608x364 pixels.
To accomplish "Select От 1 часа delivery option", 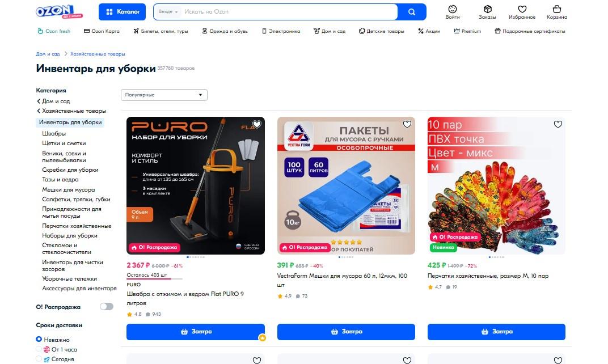I will pos(39,349).
